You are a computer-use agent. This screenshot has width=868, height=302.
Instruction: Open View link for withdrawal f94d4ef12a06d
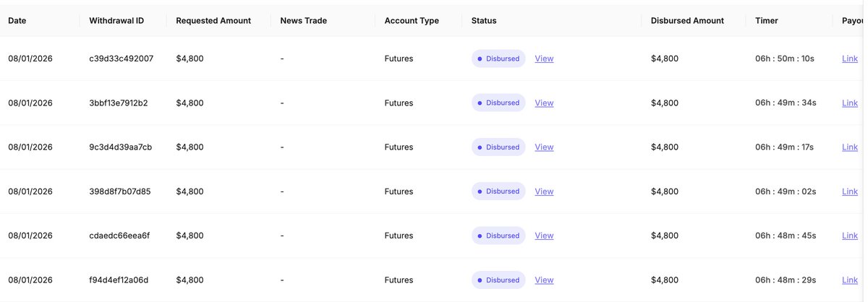pos(544,280)
